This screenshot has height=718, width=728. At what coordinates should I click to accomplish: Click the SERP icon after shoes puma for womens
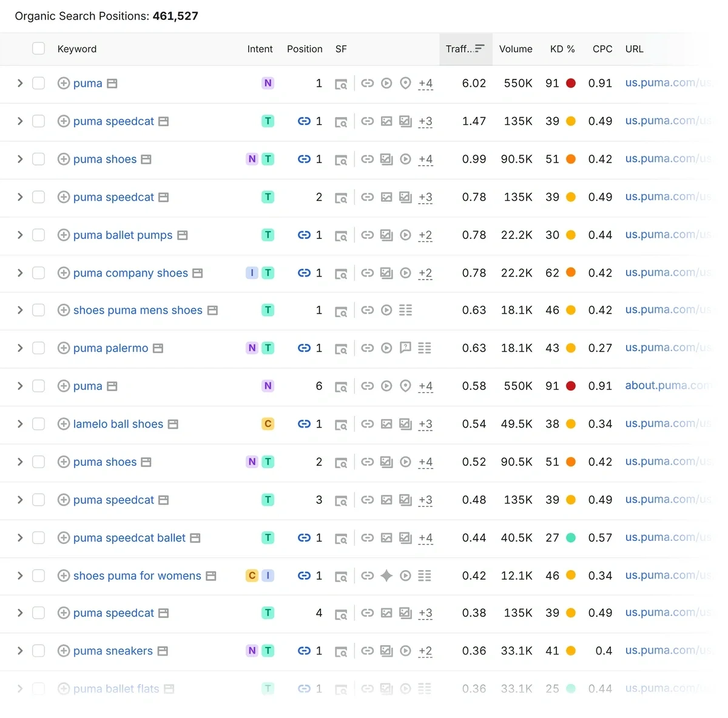coord(211,575)
